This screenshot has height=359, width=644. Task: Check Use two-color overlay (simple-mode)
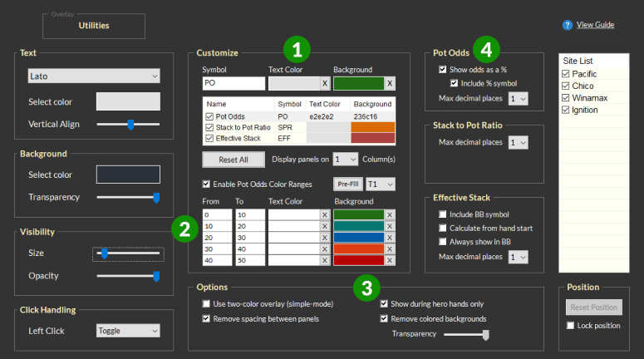pos(206,304)
